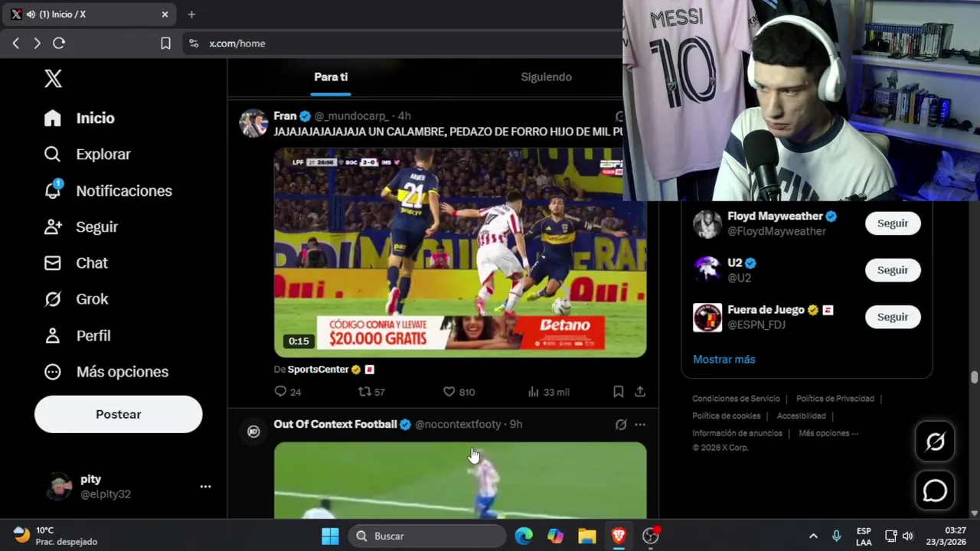Open File Explorer from taskbar
Viewport: 980px width, 551px height.
pos(586,536)
